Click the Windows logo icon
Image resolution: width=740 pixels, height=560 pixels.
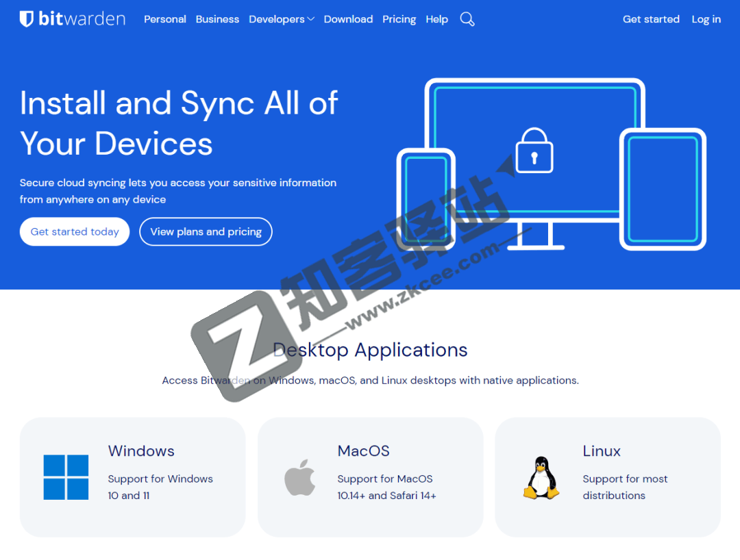click(x=66, y=477)
